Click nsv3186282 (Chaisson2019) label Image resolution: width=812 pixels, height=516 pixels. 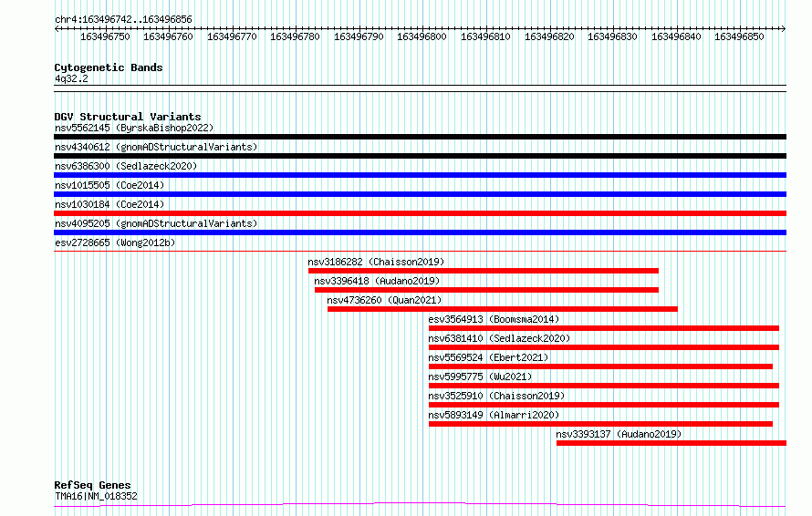pyautogui.click(x=377, y=262)
